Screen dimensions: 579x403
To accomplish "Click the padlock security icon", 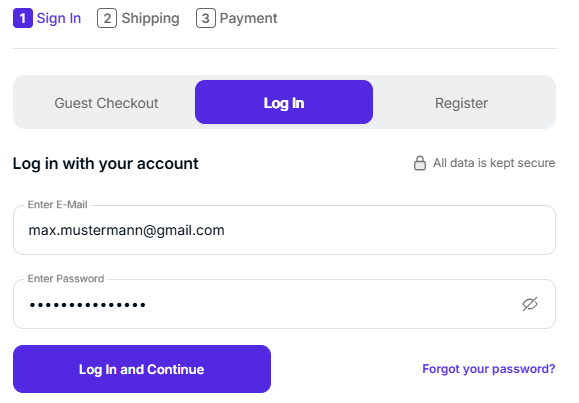I will coord(420,163).
